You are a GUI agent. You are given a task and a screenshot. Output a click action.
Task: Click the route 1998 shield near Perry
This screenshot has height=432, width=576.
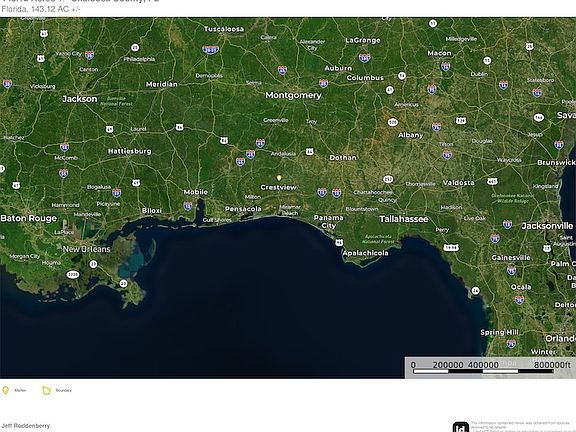tap(451, 248)
